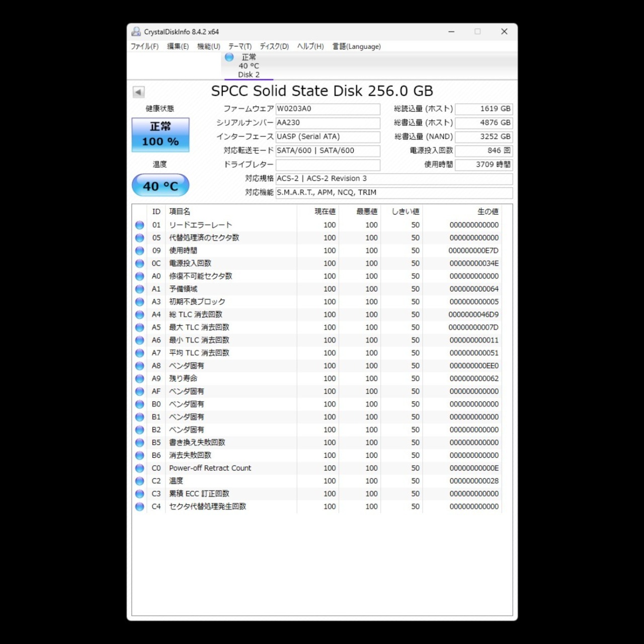
Task: Click the total host writes value 4876 GB
Action: point(484,123)
